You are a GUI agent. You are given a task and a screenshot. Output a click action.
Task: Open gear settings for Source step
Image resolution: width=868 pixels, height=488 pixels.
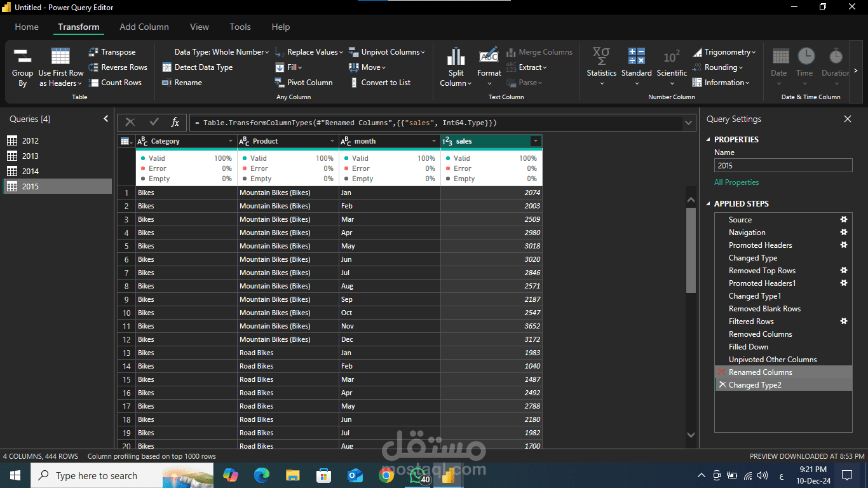pyautogui.click(x=844, y=219)
